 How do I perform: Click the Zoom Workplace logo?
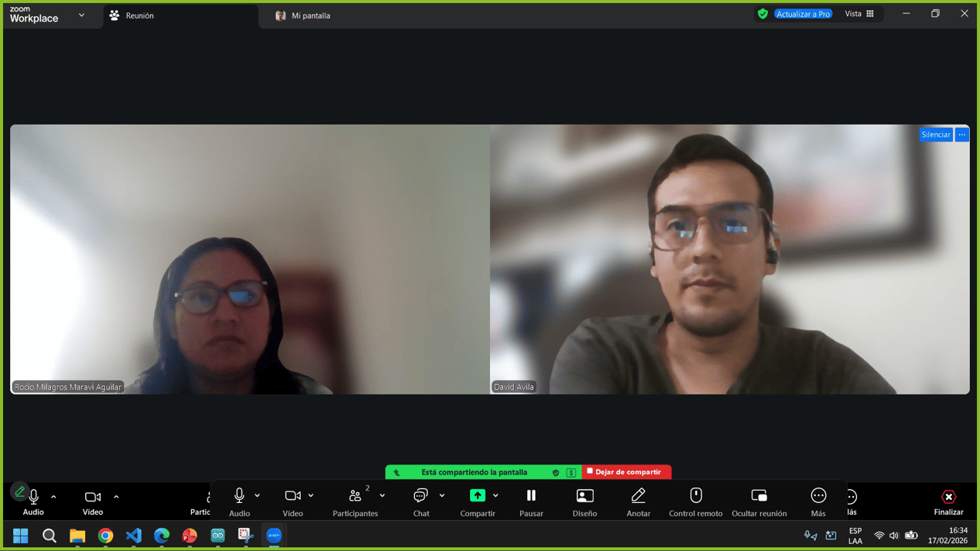[33, 14]
